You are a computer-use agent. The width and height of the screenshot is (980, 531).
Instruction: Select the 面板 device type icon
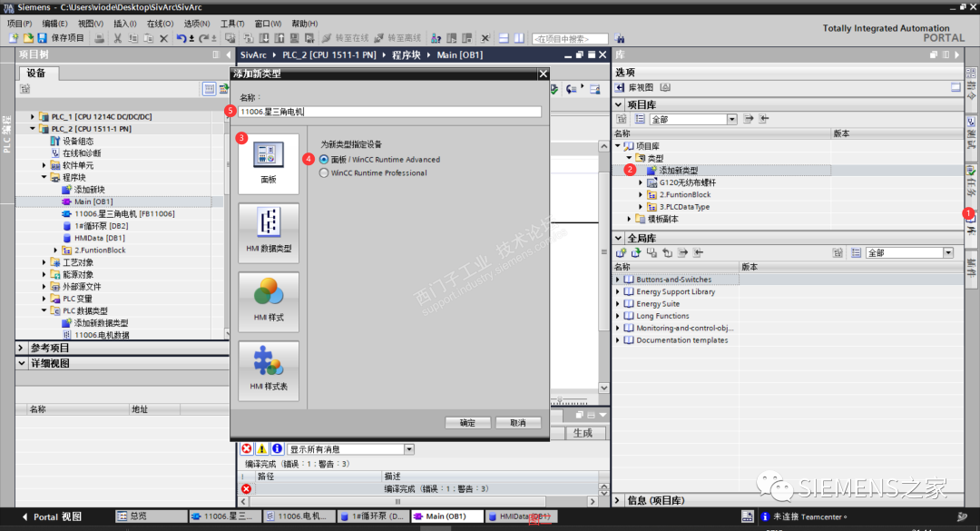(269, 163)
